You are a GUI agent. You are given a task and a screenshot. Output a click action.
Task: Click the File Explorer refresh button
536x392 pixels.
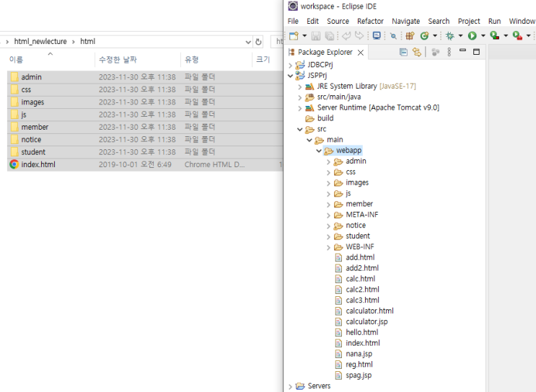tap(258, 42)
